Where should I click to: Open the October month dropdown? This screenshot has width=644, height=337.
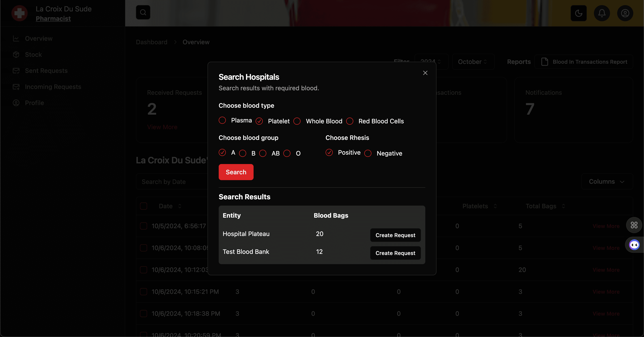472,62
